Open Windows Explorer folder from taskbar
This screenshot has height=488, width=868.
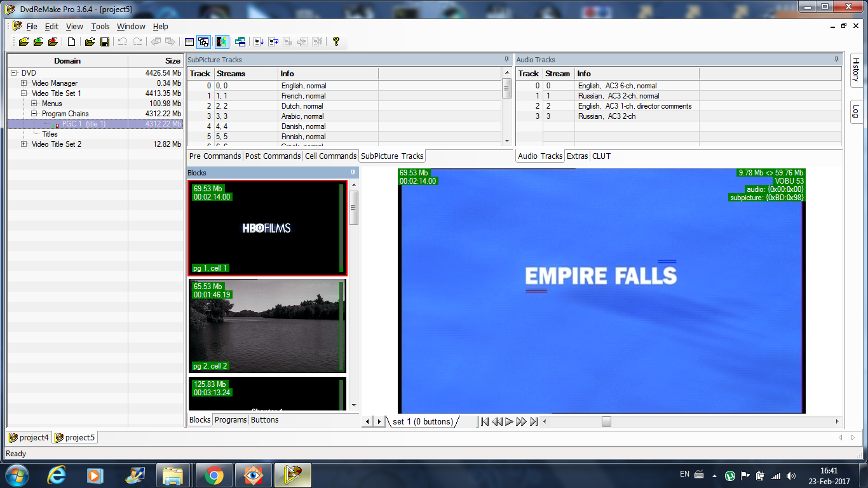tap(173, 475)
